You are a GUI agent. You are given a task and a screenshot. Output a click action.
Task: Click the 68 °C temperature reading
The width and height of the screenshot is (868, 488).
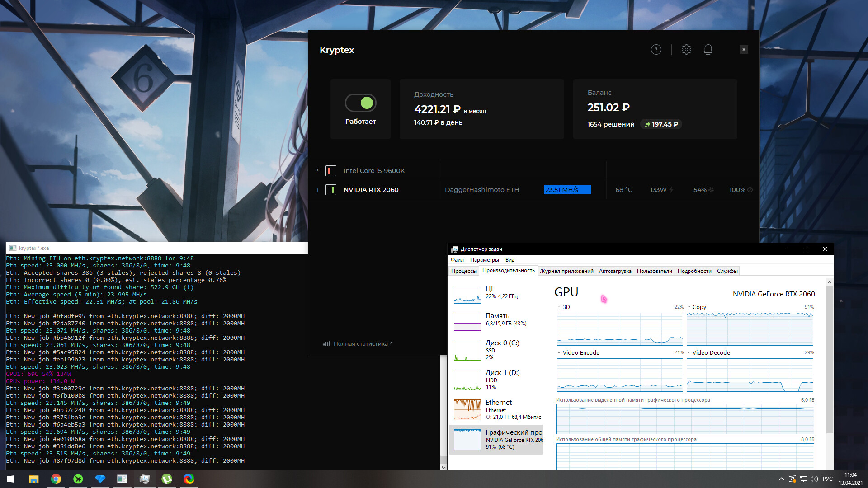coord(623,190)
